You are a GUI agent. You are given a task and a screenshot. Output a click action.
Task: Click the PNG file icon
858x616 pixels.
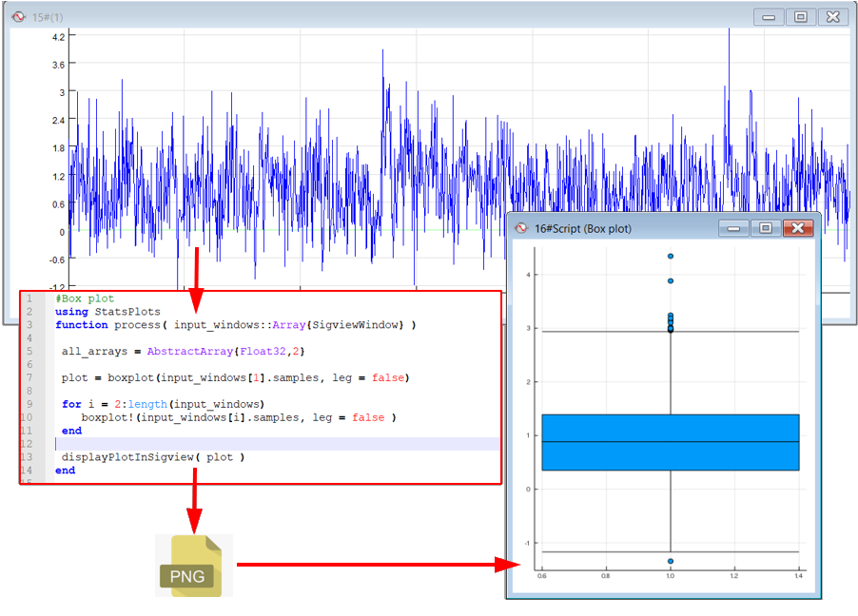tap(194, 566)
